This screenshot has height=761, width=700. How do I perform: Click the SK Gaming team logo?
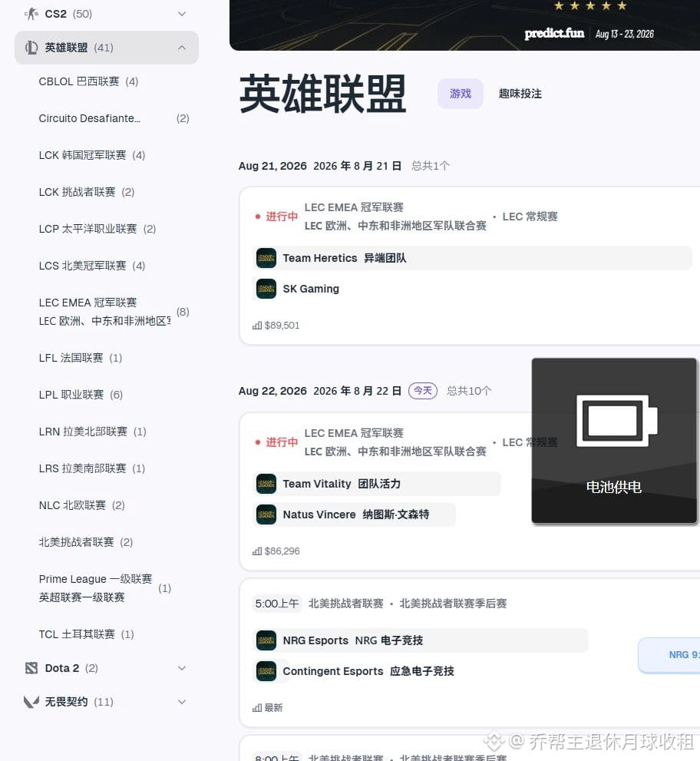click(x=266, y=289)
